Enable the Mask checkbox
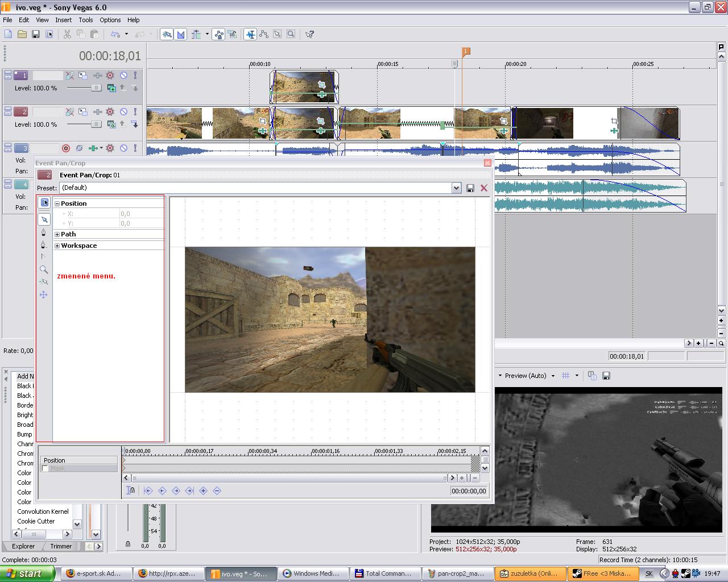The image size is (728, 582). [45, 468]
